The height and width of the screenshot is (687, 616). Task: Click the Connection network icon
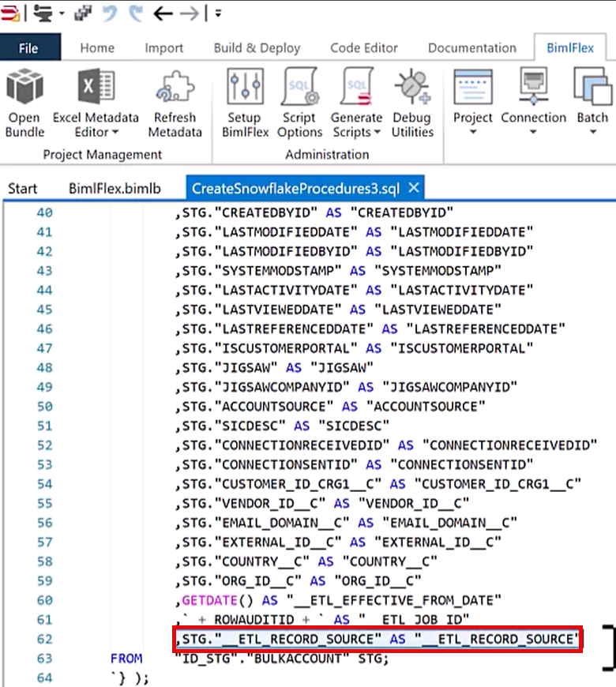click(x=533, y=86)
